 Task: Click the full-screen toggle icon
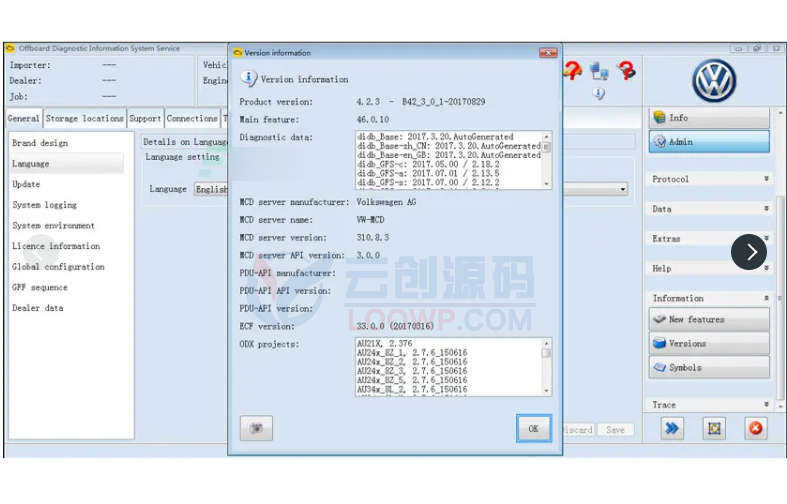pyautogui.click(x=714, y=428)
